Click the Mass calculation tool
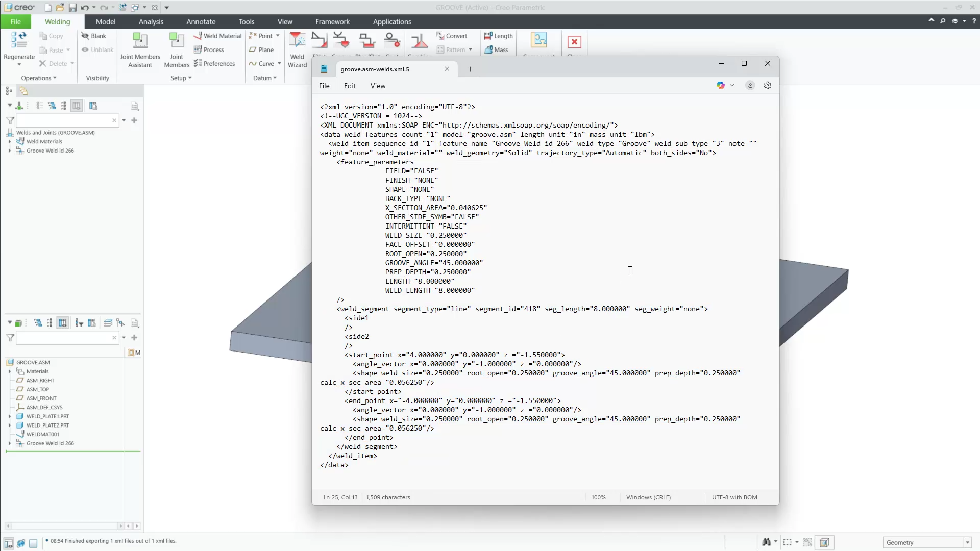Screen dimensions: 980x551 (x=496, y=49)
